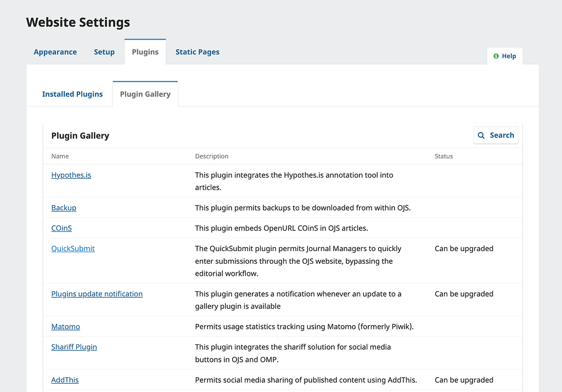Click the Matomo plugin link
The image size is (562, 392).
tap(66, 327)
